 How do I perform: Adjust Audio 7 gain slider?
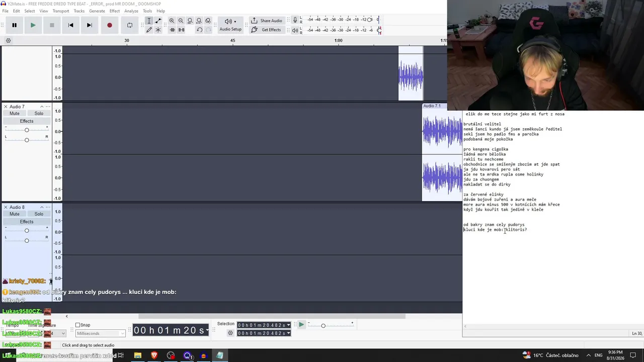[x=27, y=130]
